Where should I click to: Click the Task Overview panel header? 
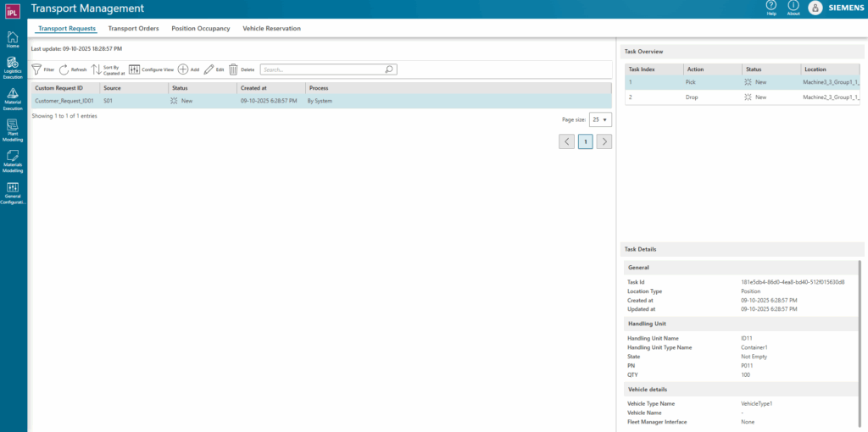coord(743,52)
